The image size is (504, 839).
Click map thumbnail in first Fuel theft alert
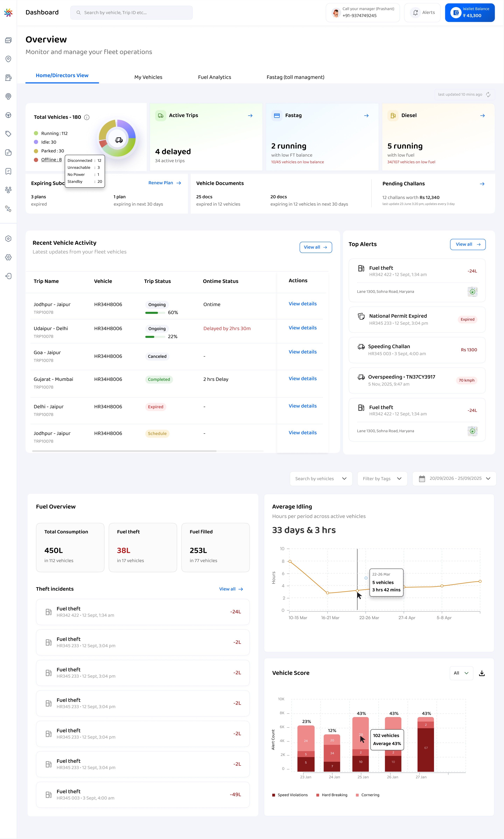coord(472,292)
